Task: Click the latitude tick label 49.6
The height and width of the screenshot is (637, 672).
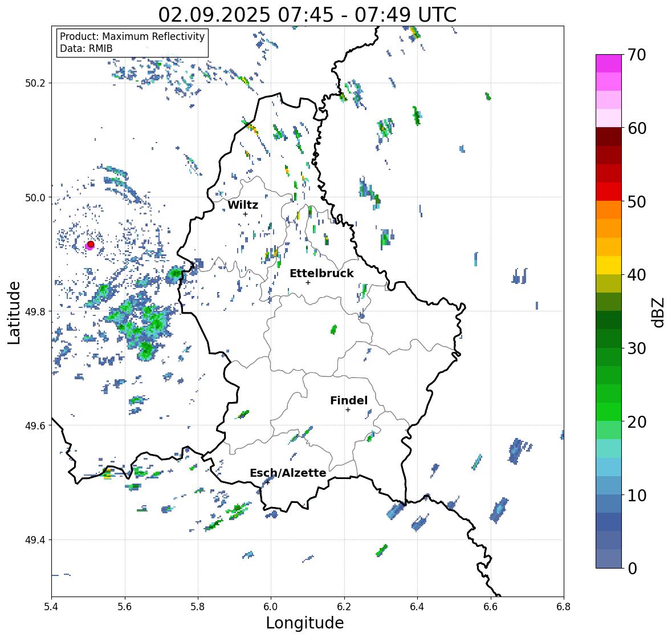Action: tap(35, 425)
